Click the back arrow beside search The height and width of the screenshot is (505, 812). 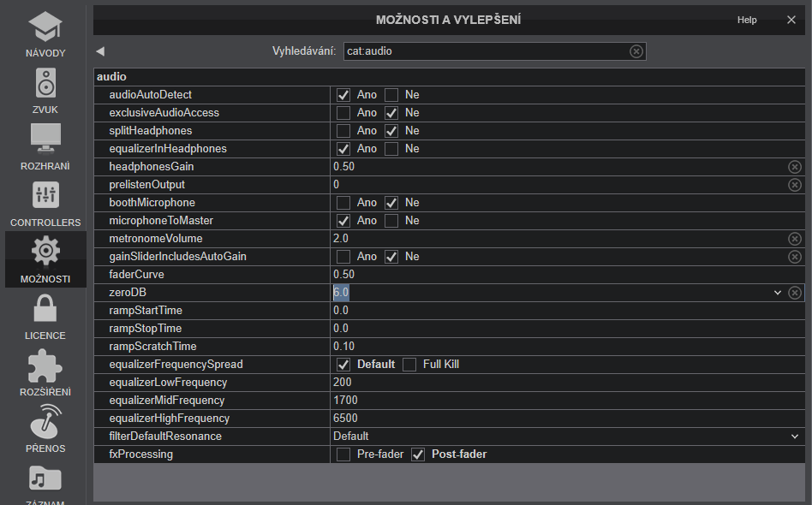[x=100, y=51]
